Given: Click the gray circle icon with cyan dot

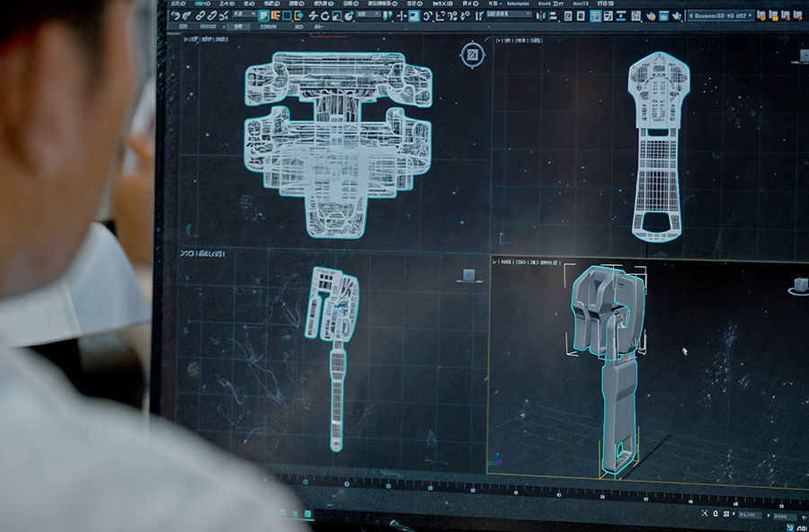Looking at the screenshot, I should tap(348, 15).
